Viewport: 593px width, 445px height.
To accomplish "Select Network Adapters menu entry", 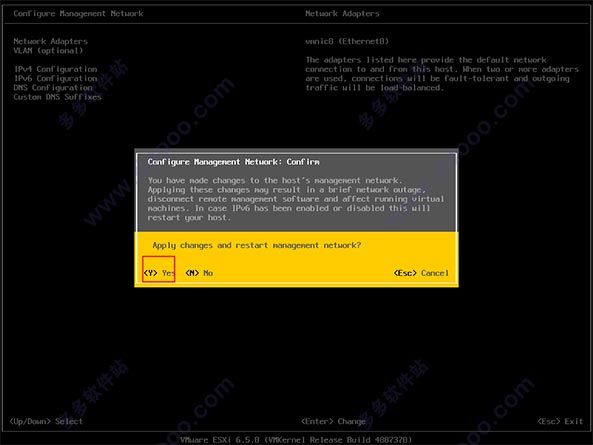I will [x=50, y=41].
